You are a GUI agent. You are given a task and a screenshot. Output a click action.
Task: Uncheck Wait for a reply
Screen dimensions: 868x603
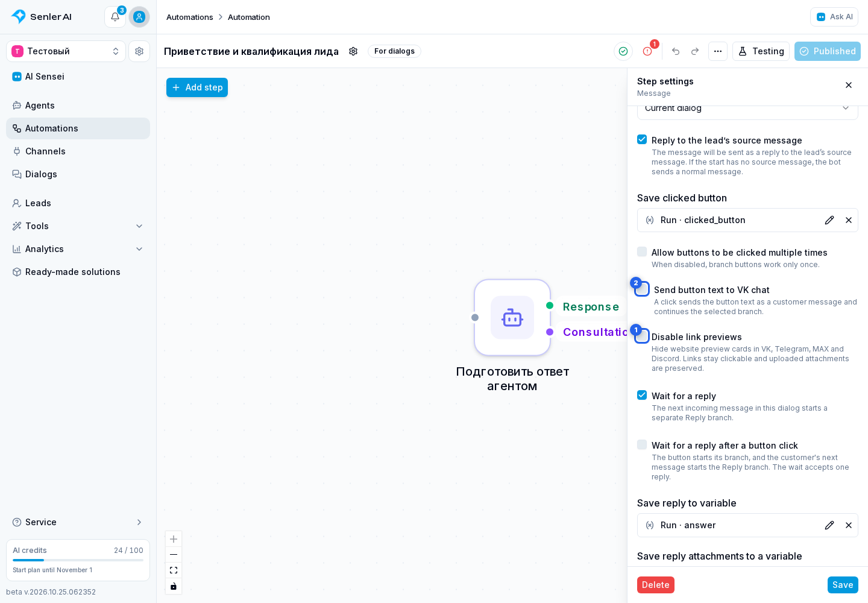[x=642, y=395]
